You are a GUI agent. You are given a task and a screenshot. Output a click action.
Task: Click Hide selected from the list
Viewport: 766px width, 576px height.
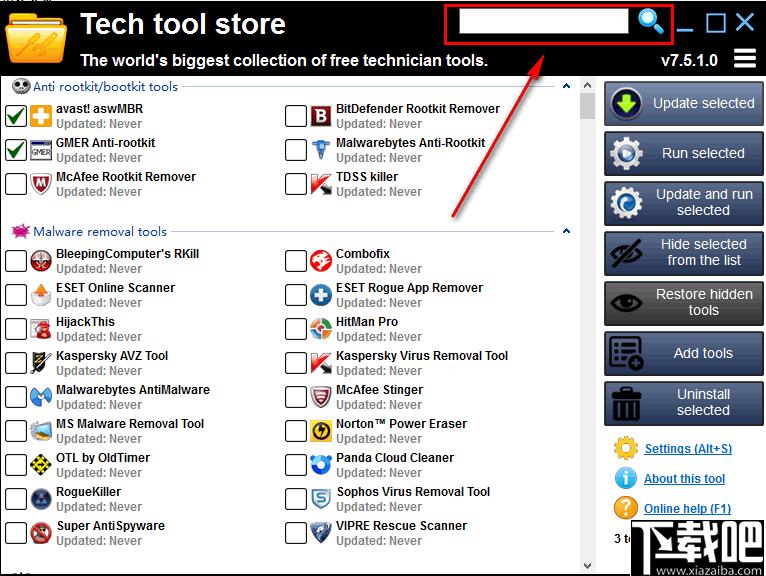pyautogui.click(x=683, y=253)
